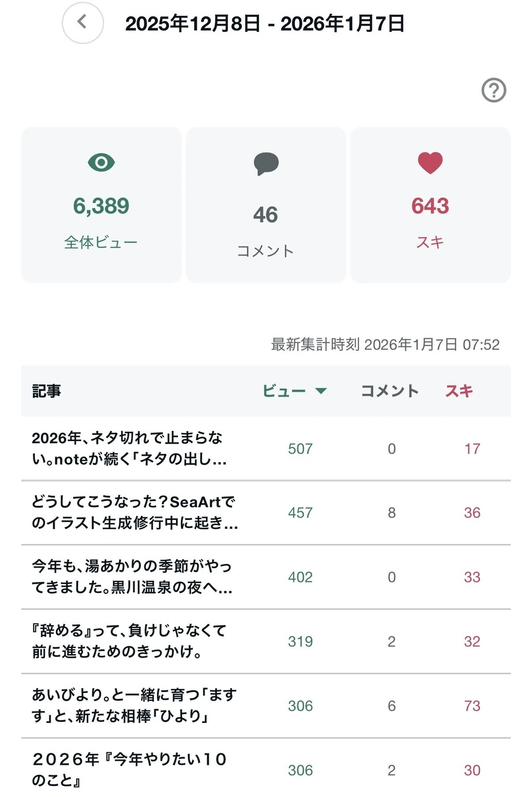Click the green eye views icon
Image resolution: width=532 pixels, height=797 pixels.
point(102,163)
